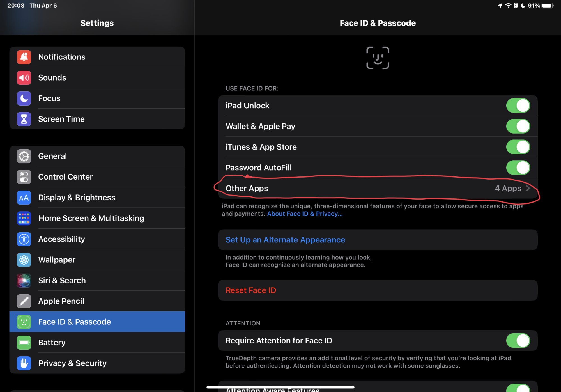Screen dimensions: 561x392
Task: Tap the Battery icon in sidebar
Action: tap(24, 343)
